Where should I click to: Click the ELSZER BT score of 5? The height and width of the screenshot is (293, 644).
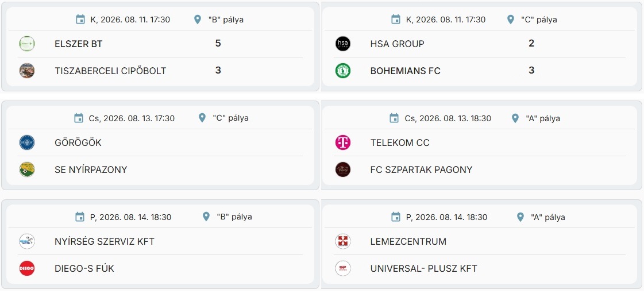(218, 43)
